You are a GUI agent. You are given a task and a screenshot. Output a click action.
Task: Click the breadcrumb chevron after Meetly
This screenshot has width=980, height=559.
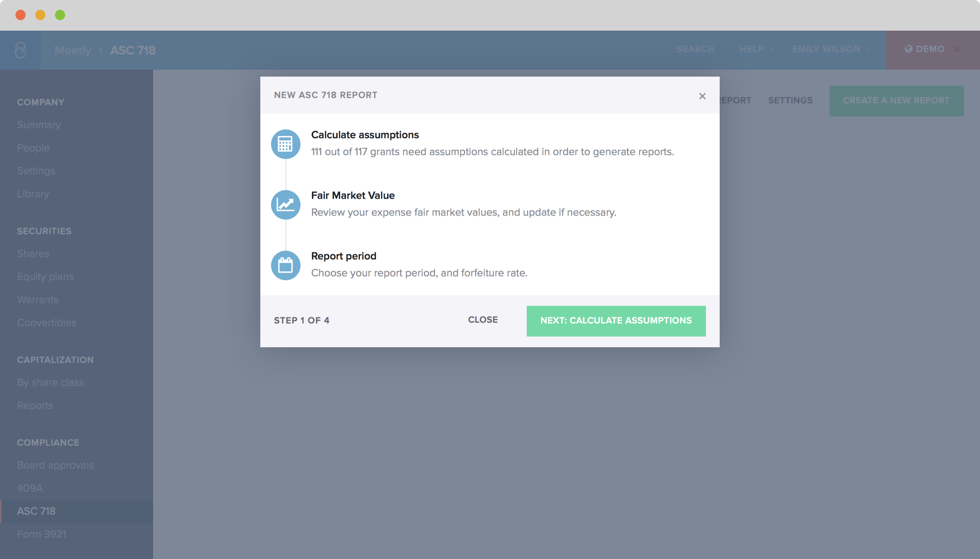coord(101,50)
